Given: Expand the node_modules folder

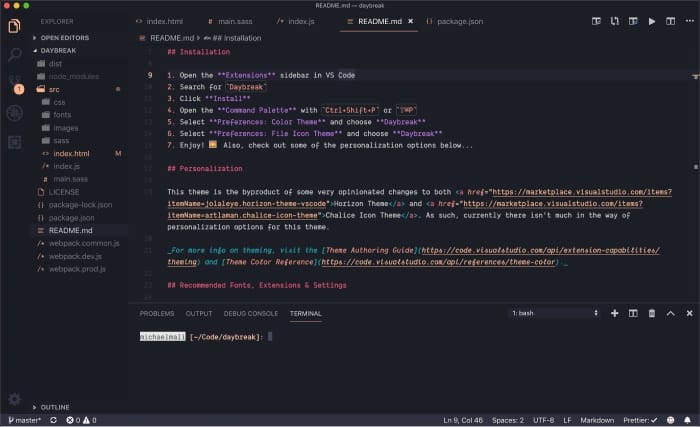Looking at the screenshot, I should (x=68, y=76).
